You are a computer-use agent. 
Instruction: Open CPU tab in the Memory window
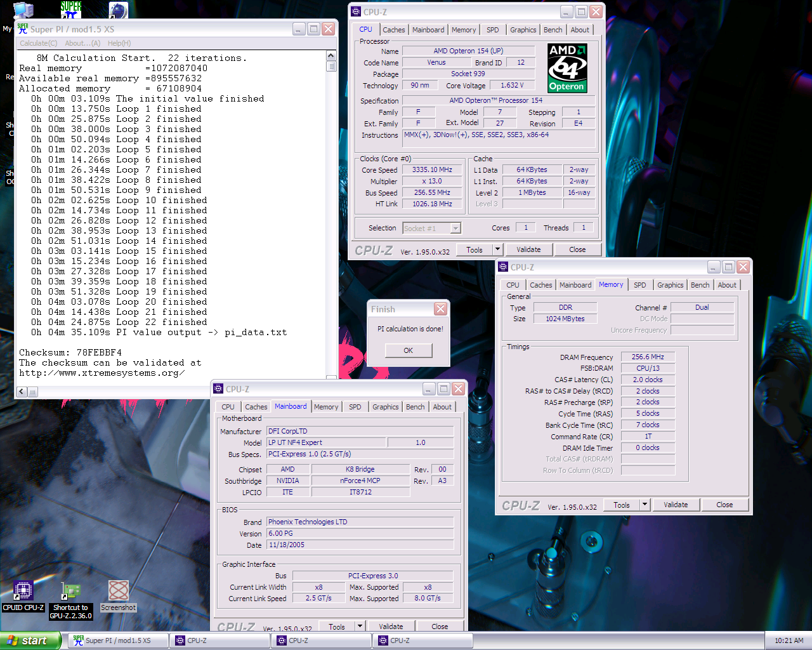coord(513,285)
